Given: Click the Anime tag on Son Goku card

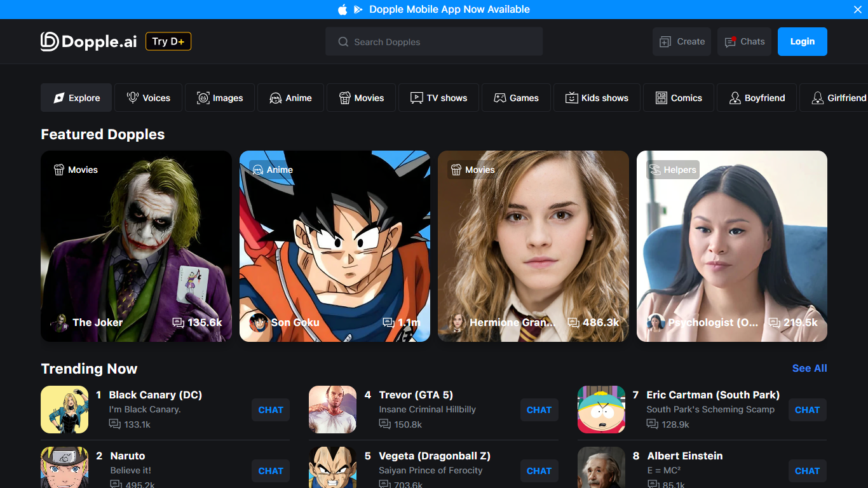Looking at the screenshot, I should [x=273, y=170].
